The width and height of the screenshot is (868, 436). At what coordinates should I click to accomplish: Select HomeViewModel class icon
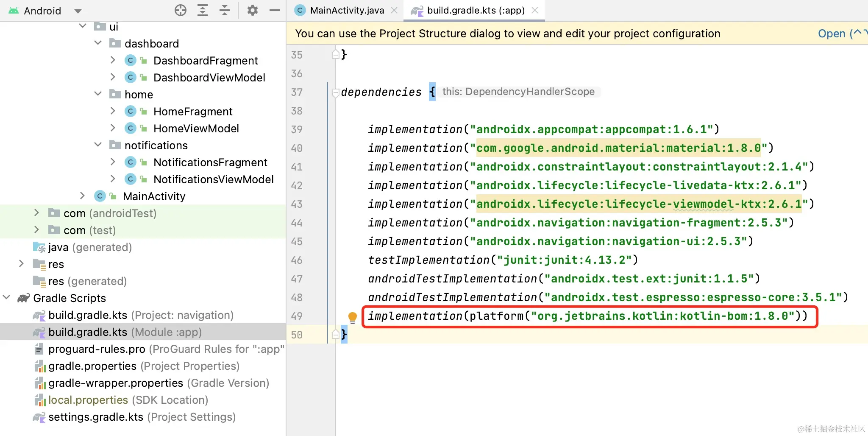(131, 128)
